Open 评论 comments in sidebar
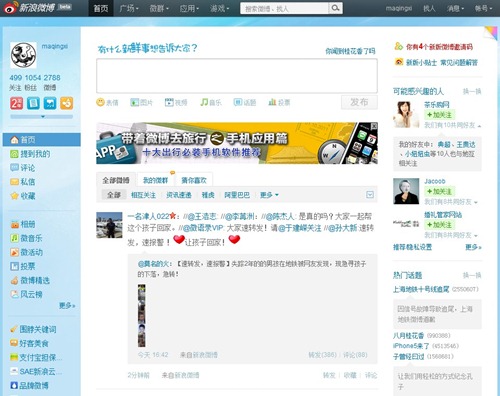 coord(23,168)
